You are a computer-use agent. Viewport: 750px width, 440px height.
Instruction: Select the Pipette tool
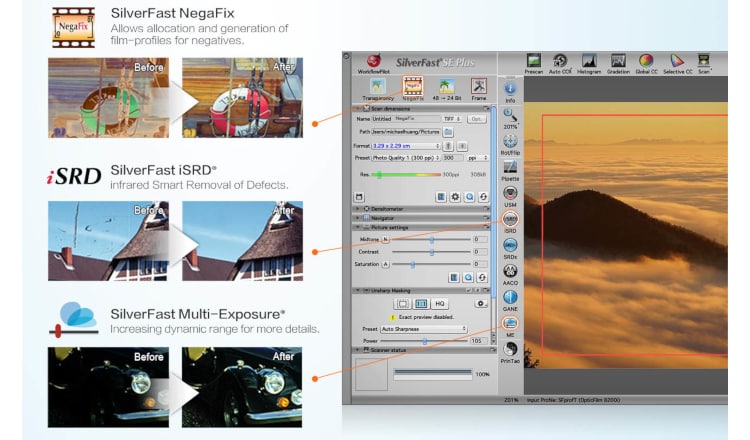coord(510,167)
